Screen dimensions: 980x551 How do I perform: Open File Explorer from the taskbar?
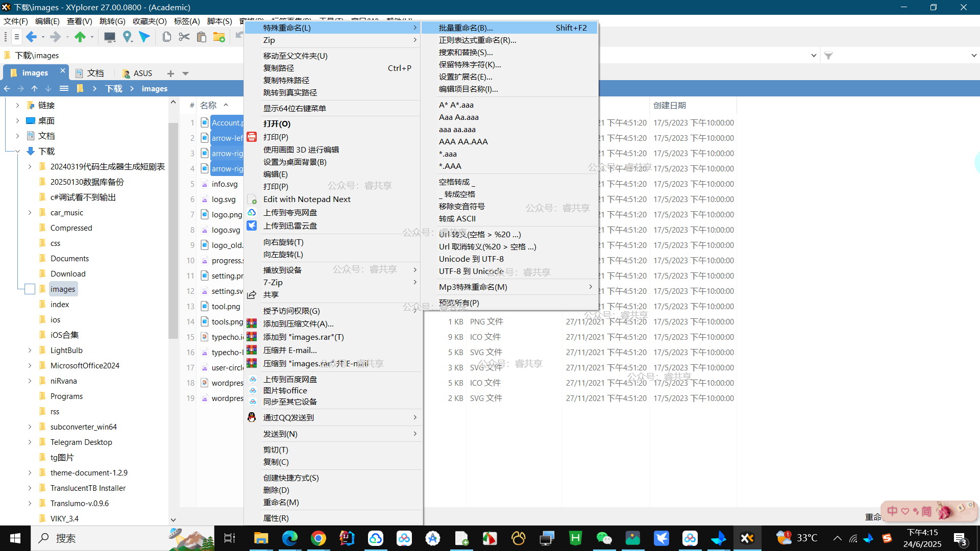click(x=261, y=538)
